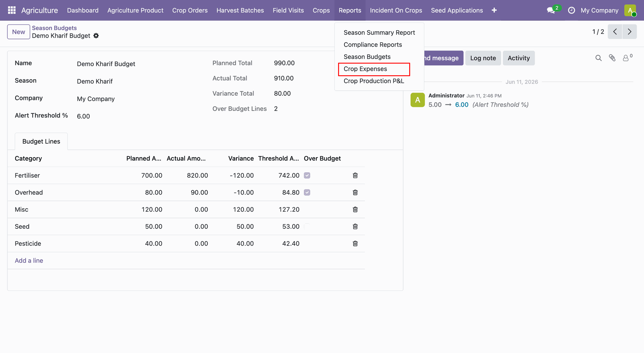Toggle Over Budget checkbox for Fertiliser
Screen dimensions: 644x353
(x=307, y=175)
